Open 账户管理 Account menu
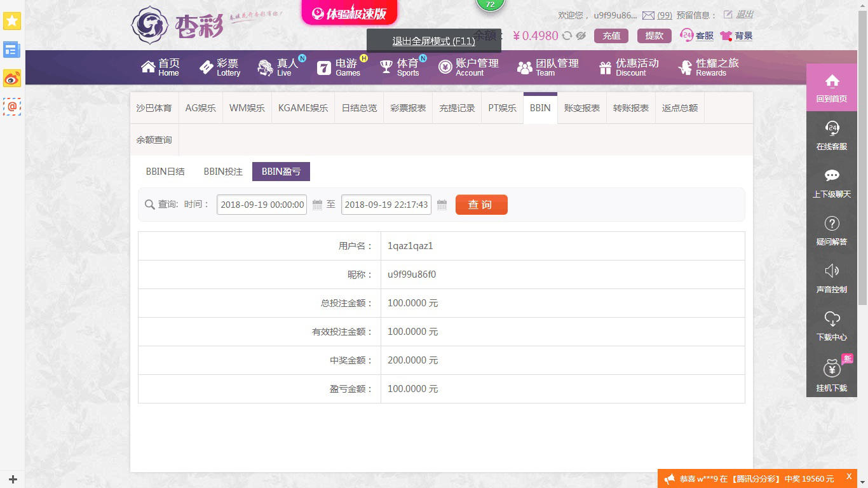 pos(469,67)
